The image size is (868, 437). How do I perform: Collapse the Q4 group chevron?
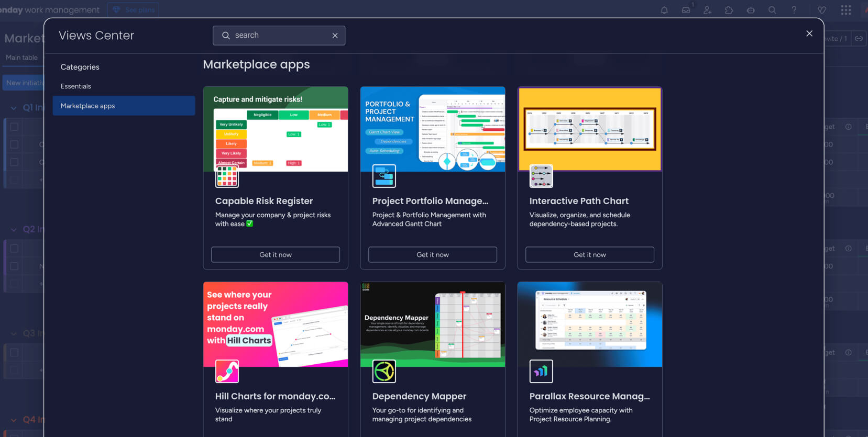coord(14,420)
